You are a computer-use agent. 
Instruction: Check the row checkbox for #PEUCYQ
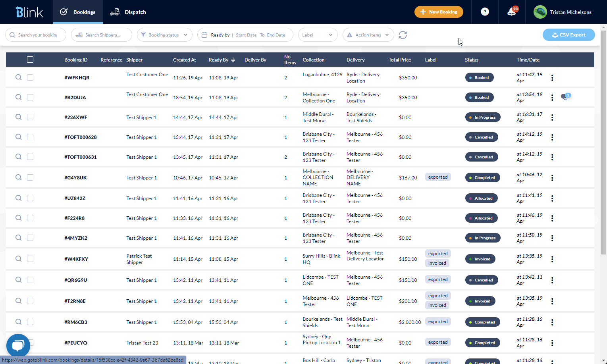click(x=30, y=343)
